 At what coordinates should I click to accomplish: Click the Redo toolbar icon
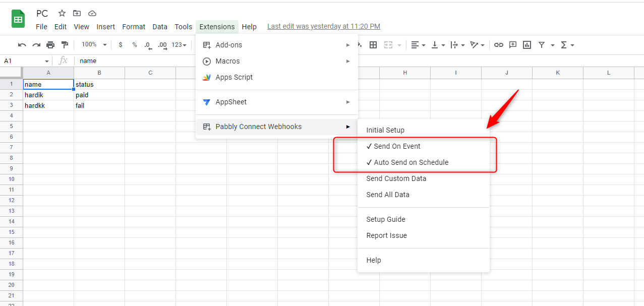pos(36,45)
